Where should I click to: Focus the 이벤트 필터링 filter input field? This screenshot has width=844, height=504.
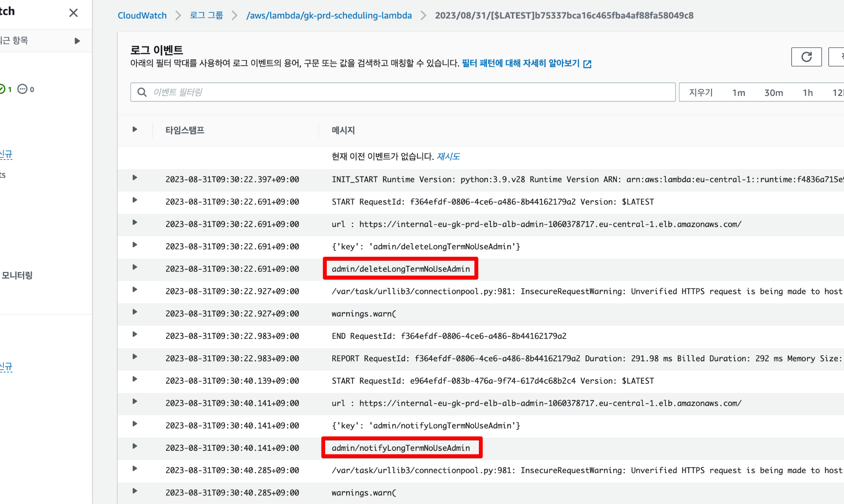(x=403, y=92)
